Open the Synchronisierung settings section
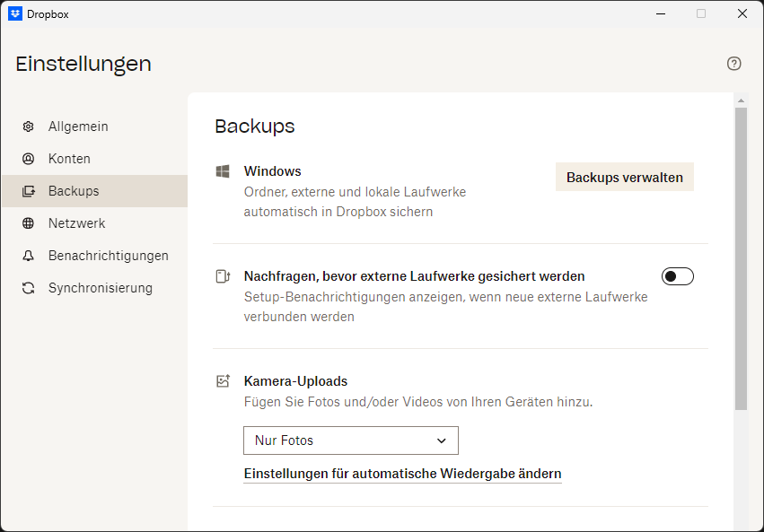This screenshot has height=532, width=764. [x=100, y=288]
